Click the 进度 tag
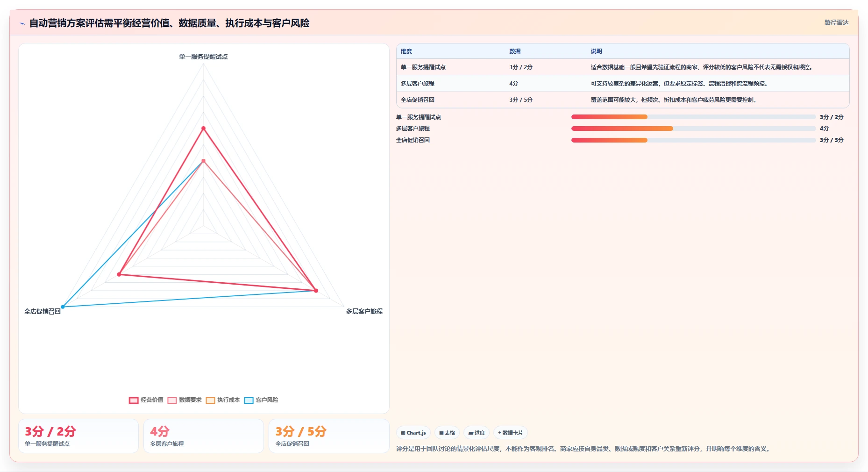868x472 pixels. pos(477,433)
